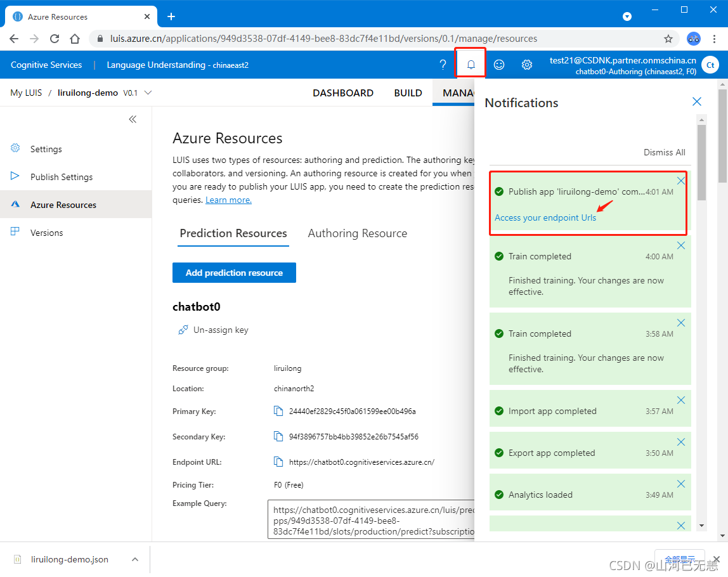
Task: Copy the Primary Key value
Action: coord(278,411)
